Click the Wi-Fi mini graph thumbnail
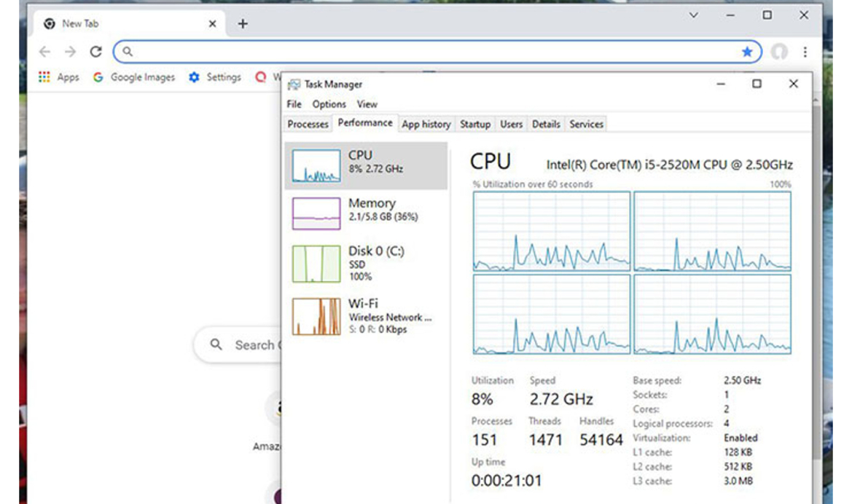 (x=316, y=316)
